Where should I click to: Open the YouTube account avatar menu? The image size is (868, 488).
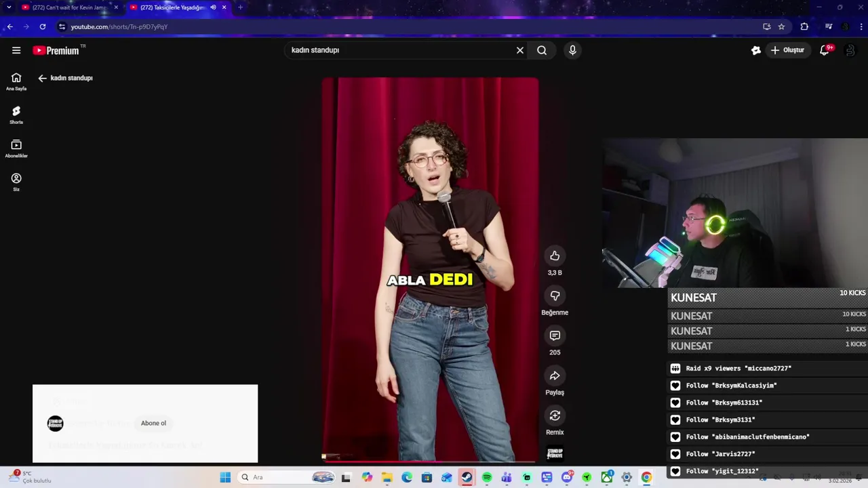pos(850,50)
